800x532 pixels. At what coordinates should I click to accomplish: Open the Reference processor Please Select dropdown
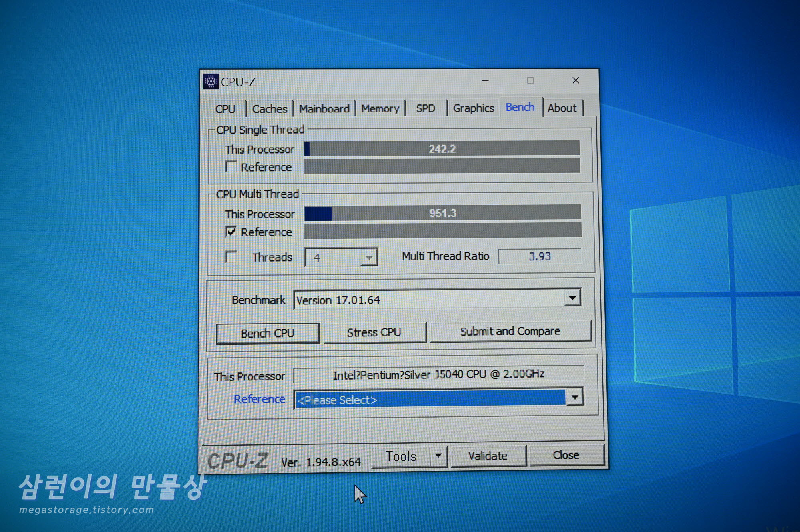click(575, 398)
